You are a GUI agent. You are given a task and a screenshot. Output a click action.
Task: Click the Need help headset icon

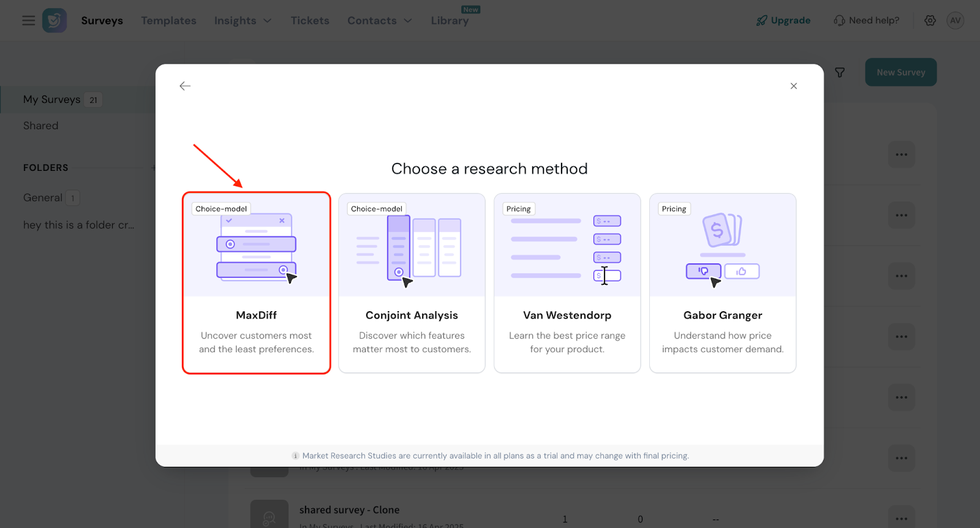(x=839, y=21)
